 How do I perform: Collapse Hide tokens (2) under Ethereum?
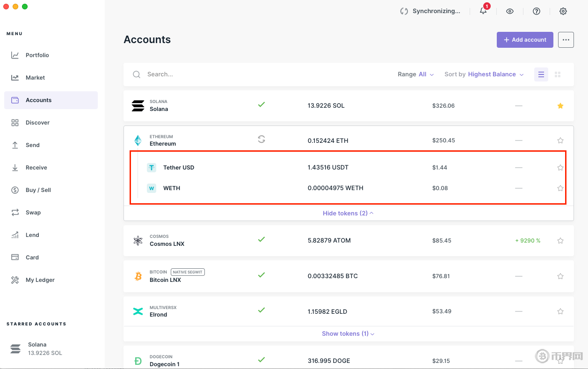click(x=348, y=213)
